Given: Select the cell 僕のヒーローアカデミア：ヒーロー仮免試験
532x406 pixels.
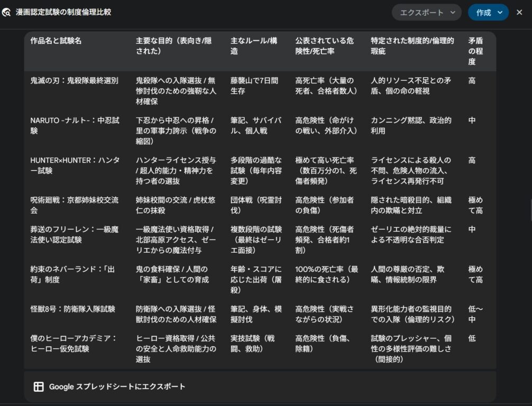Looking at the screenshot, I should [x=74, y=343].
